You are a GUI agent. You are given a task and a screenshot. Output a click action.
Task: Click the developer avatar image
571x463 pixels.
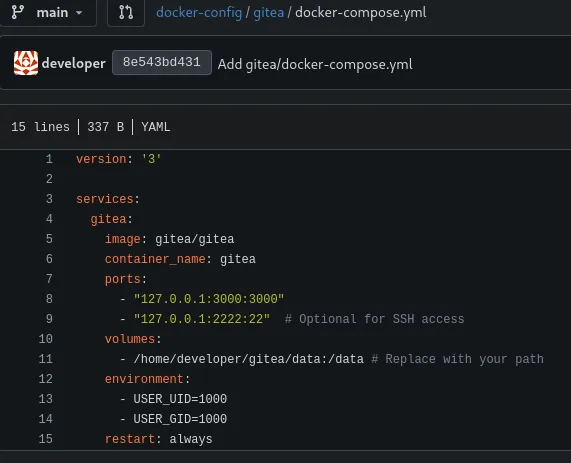point(26,63)
